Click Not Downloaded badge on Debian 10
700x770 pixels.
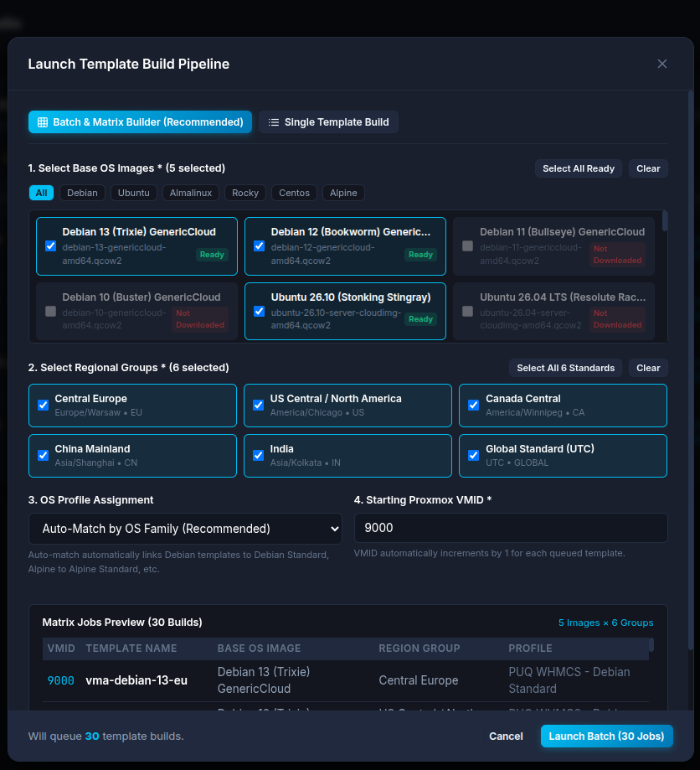coord(200,319)
